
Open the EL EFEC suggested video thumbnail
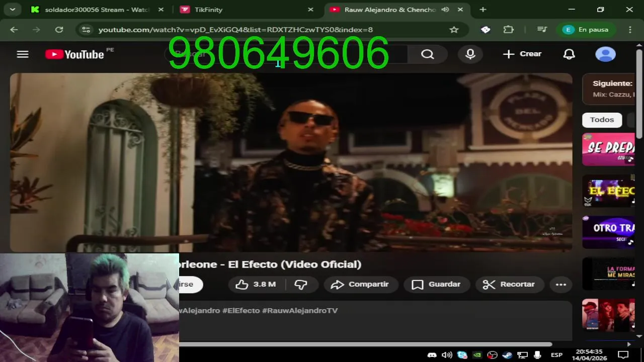(608, 191)
